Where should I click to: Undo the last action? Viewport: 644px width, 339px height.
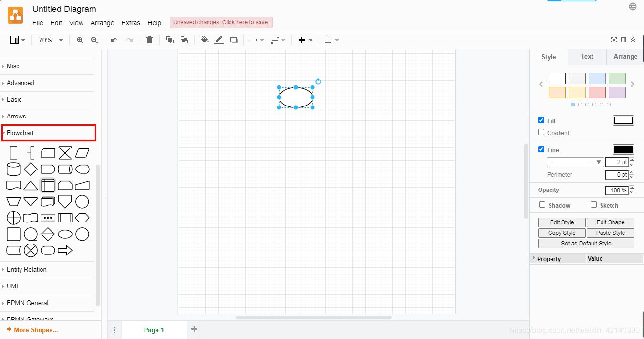(x=114, y=40)
